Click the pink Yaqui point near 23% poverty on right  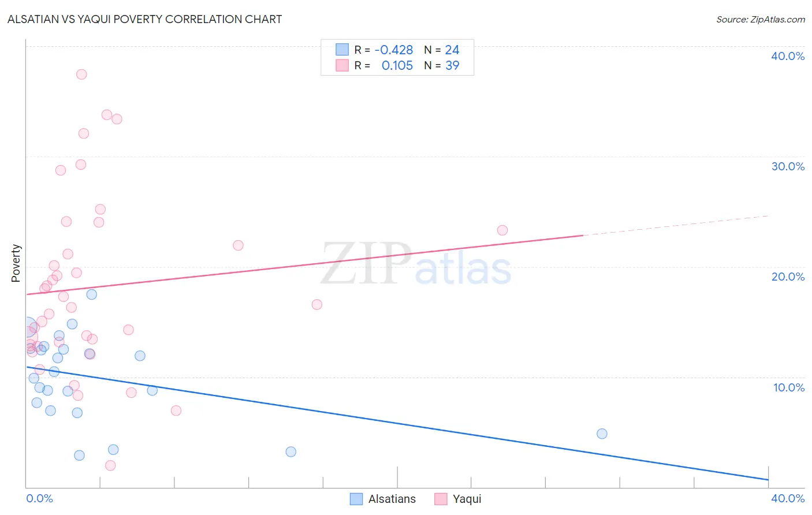[502, 230]
